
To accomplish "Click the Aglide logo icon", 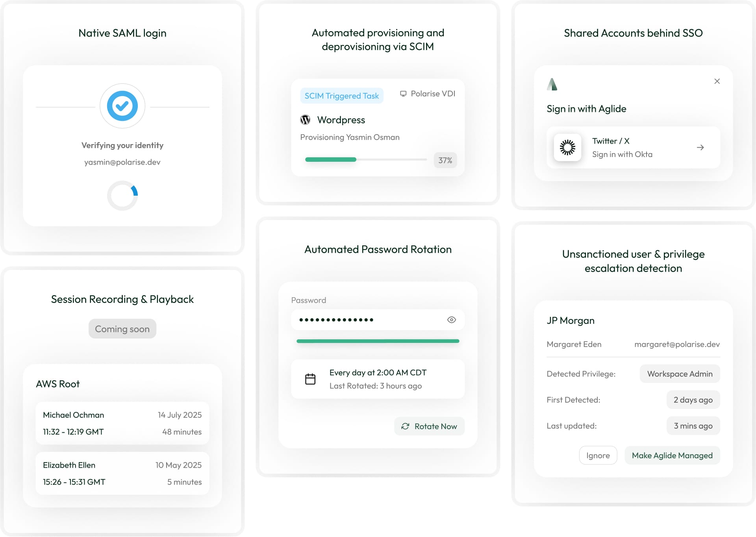I will pyautogui.click(x=552, y=84).
